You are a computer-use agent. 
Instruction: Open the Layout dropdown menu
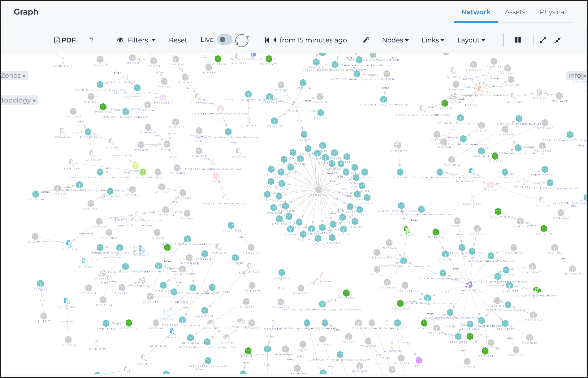471,40
